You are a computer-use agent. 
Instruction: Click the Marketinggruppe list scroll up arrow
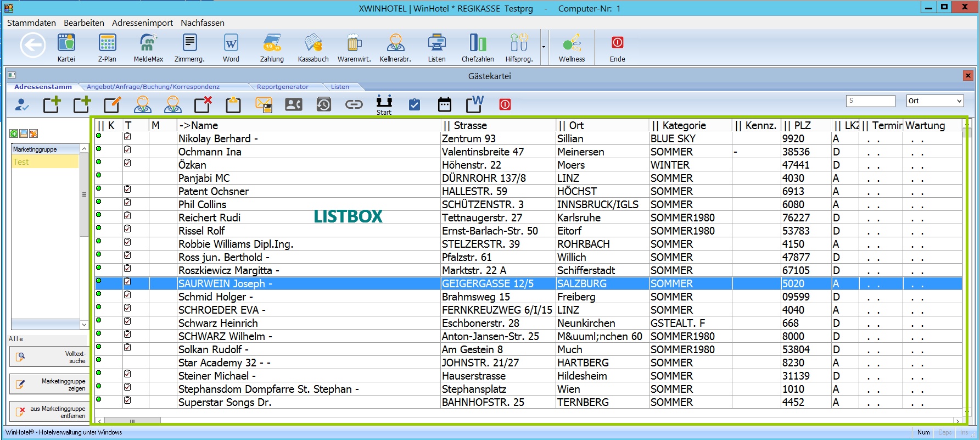(x=84, y=149)
